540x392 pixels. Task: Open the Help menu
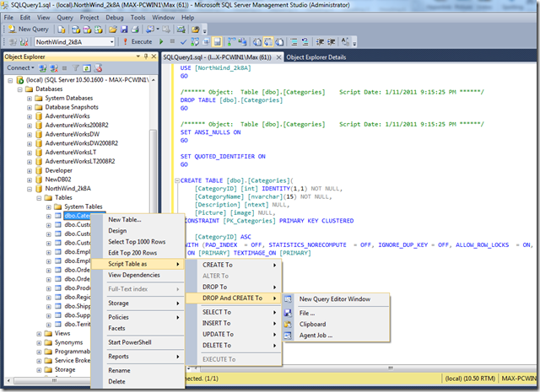click(187, 18)
